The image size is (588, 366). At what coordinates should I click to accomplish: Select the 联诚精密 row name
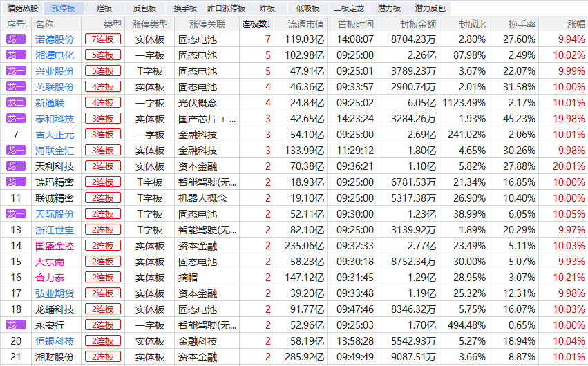[55, 198]
